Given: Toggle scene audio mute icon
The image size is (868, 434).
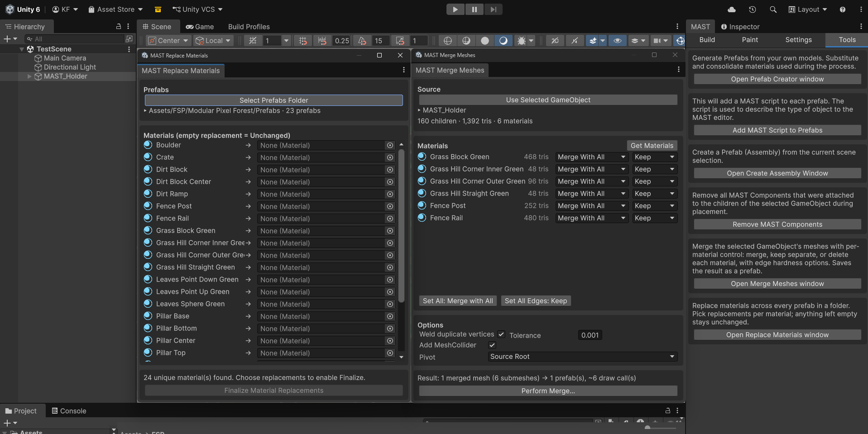Looking at the screenshot, I should [575, 41].
